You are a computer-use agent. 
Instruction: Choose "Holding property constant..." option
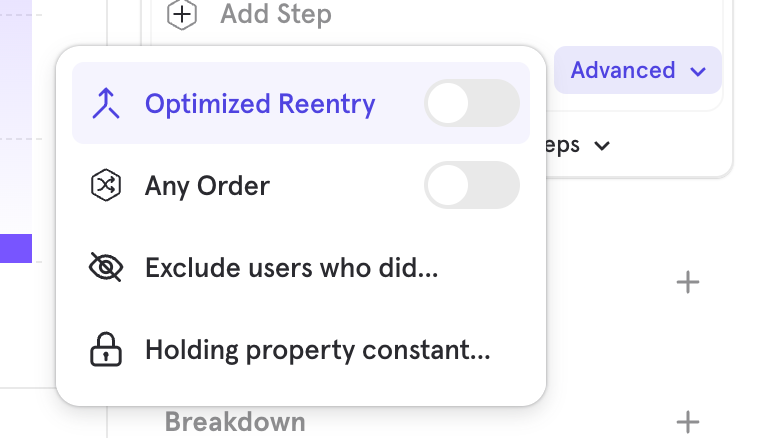tap(318, 350)
